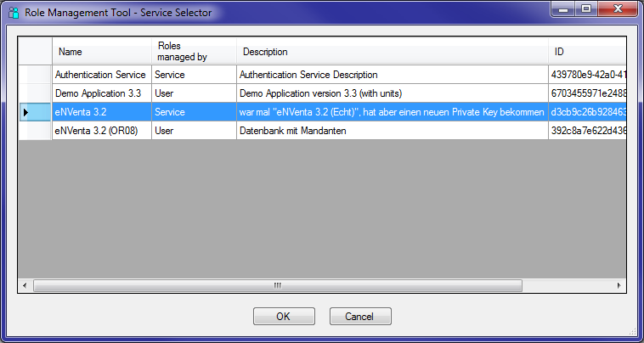644x343 pixels.
Task: Select the eNVenta 3.2 name cell
Action: [102, 112]
